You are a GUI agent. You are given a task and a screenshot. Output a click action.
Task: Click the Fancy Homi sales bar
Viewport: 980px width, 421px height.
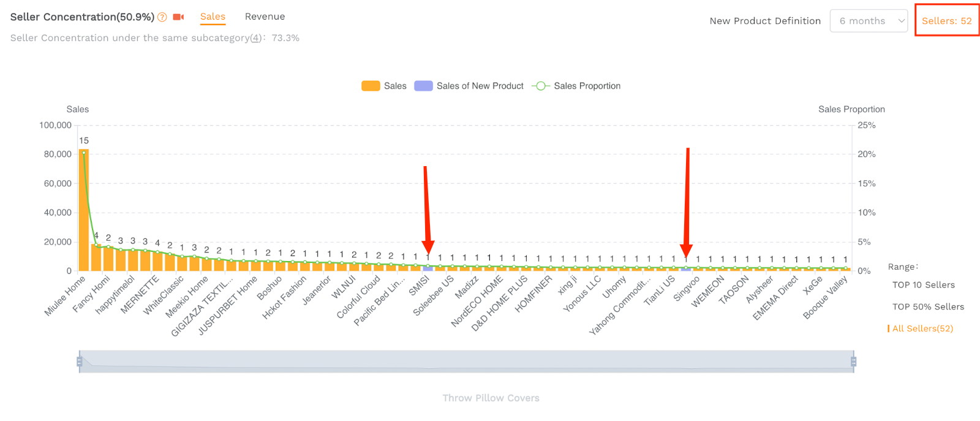click(x=96, y=257)
